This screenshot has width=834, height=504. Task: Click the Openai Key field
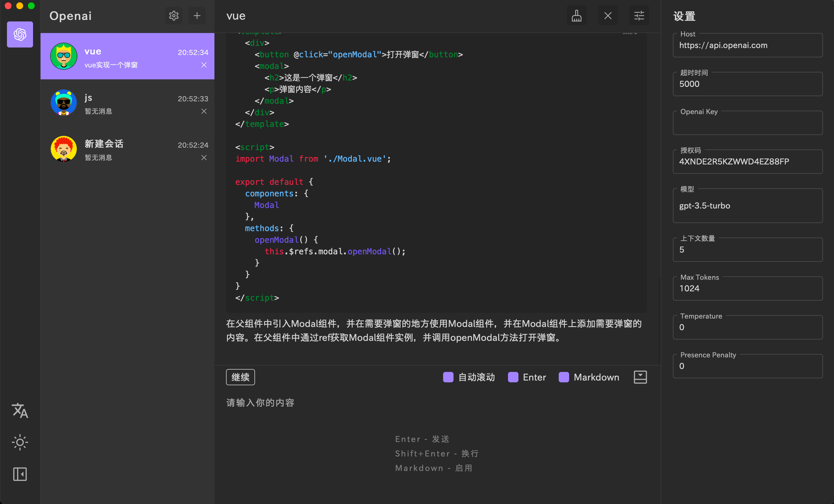(x=747, y=123)
